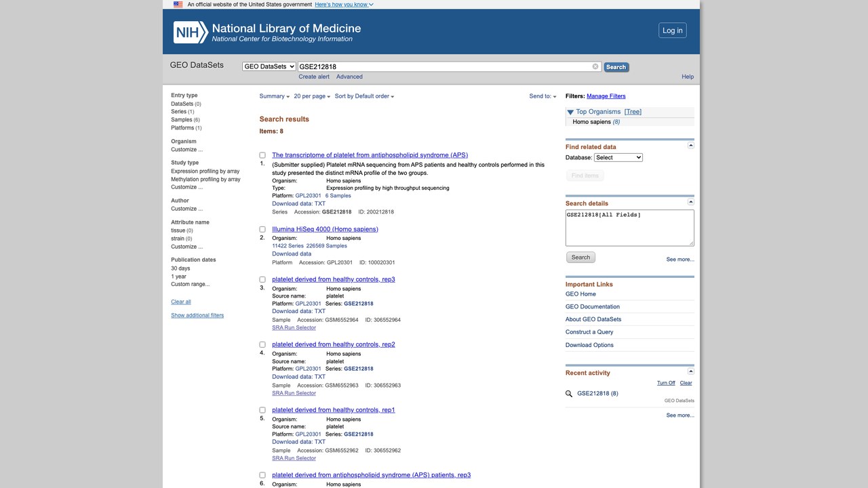Click inside the Search details text area
The image size is (868, 488).
630,228
